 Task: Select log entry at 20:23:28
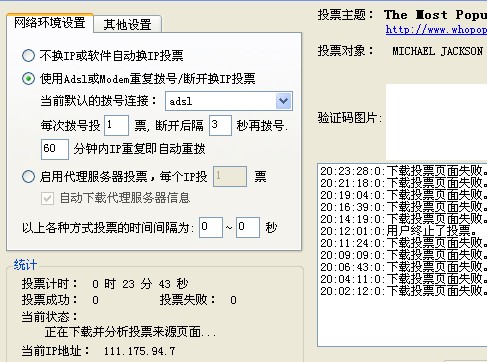click(403, 171)
